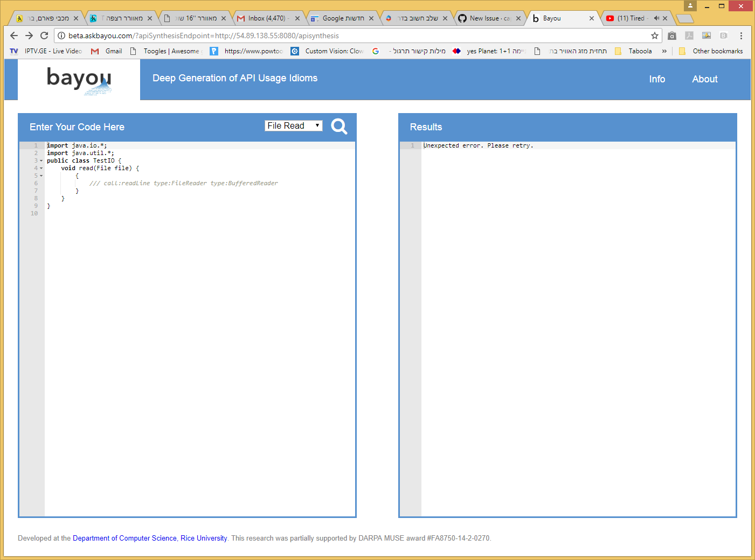Open the Gmail bookmark
Image resolution: width=755 pixels, height=560 pixels.
[x=107, y=51]
